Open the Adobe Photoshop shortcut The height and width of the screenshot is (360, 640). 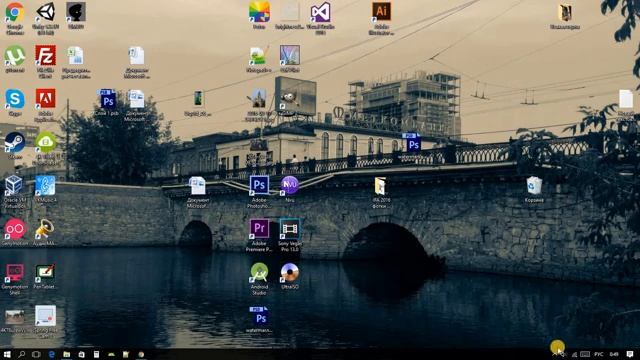[x=259, y=186]
